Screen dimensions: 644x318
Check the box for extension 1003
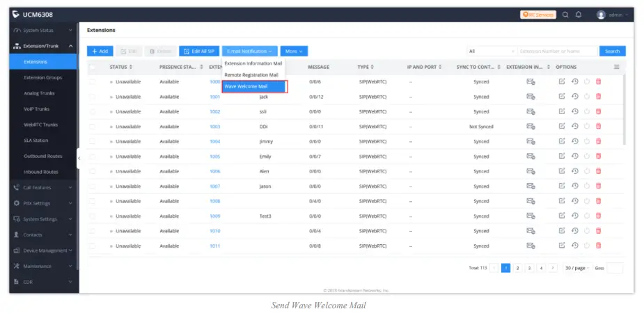93,127
